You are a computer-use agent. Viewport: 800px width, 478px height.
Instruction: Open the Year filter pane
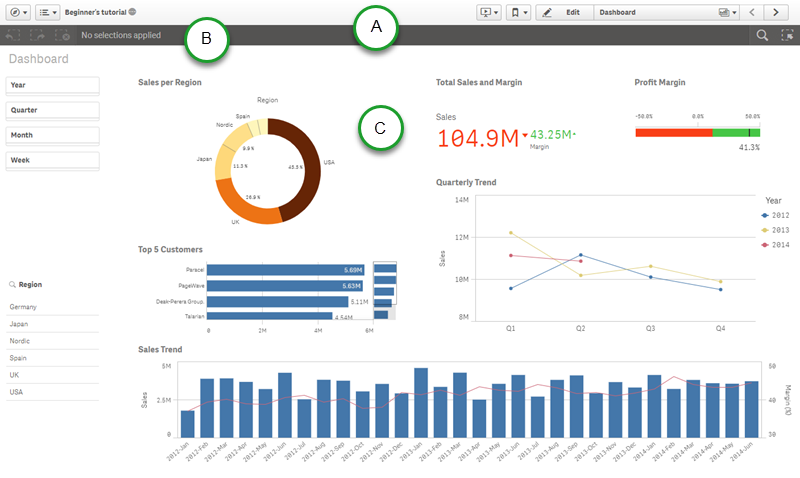[x=53, y=85]
